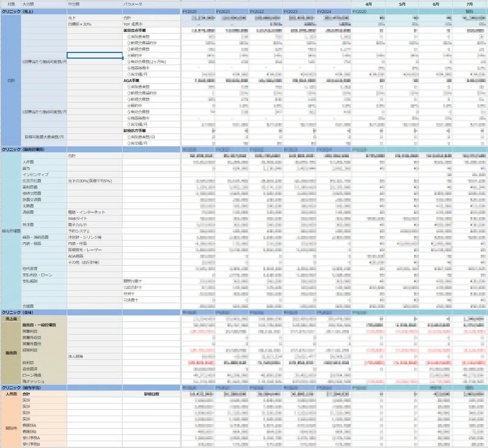The image size is (488, 448).
Task: Click the Webサイト cell
Action: (x=95, y=218)
